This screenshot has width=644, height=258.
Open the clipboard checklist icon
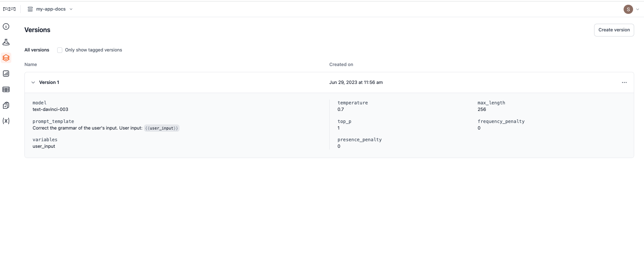click(6, 105)
